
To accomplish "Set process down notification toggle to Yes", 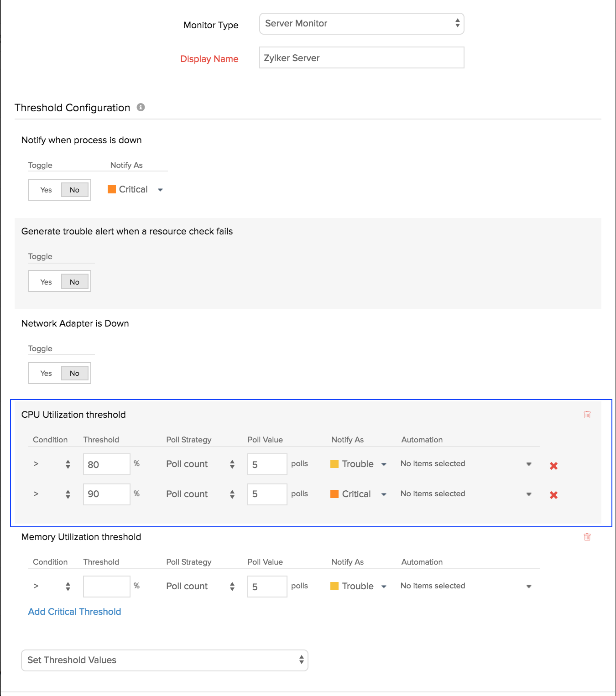I will 46,190.
